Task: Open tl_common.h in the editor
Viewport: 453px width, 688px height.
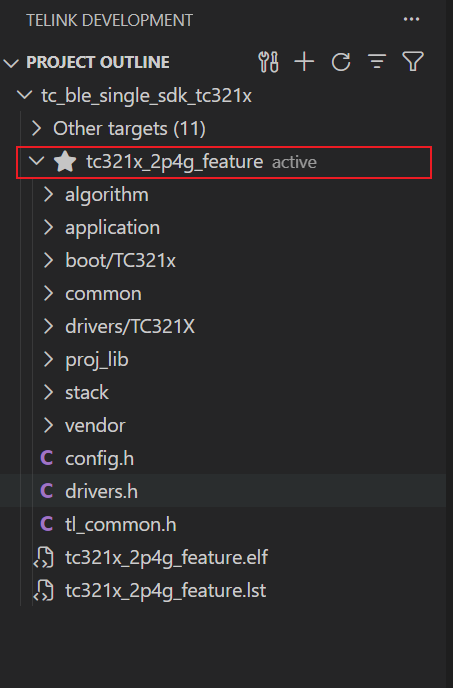Action: pyautogui.click(x=121, y=524)
